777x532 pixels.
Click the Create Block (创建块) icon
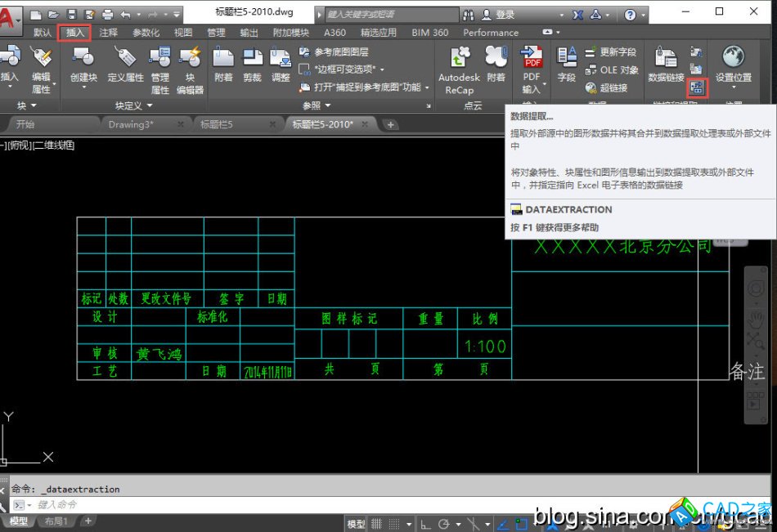coord(83,65)
